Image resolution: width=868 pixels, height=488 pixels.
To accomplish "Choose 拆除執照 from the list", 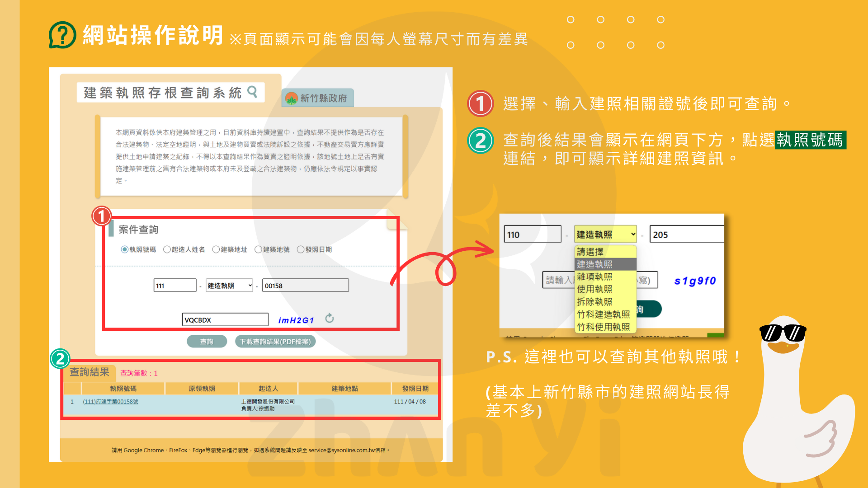I will click(x=605, y=302).
